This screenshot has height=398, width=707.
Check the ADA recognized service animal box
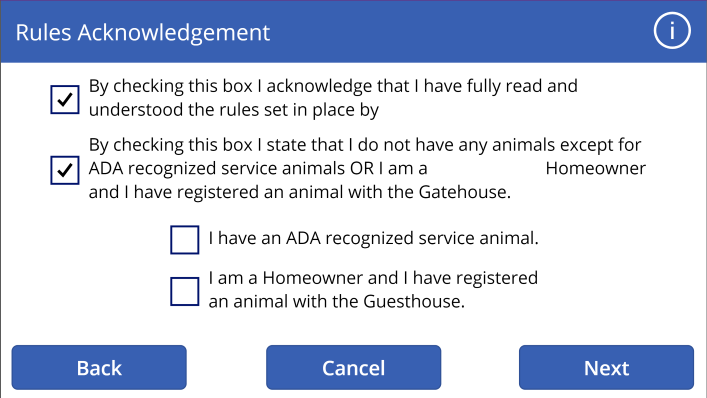point(185,240)
